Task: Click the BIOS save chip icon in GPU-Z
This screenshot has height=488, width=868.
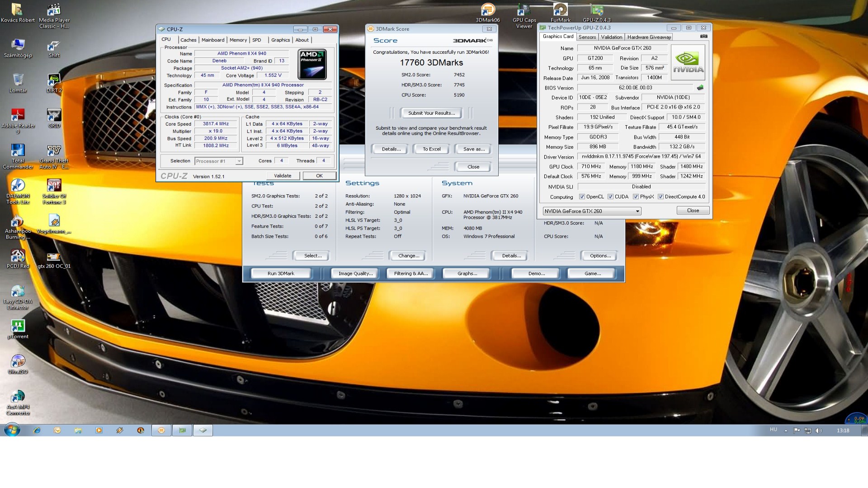Action: (x=700, y=88)
